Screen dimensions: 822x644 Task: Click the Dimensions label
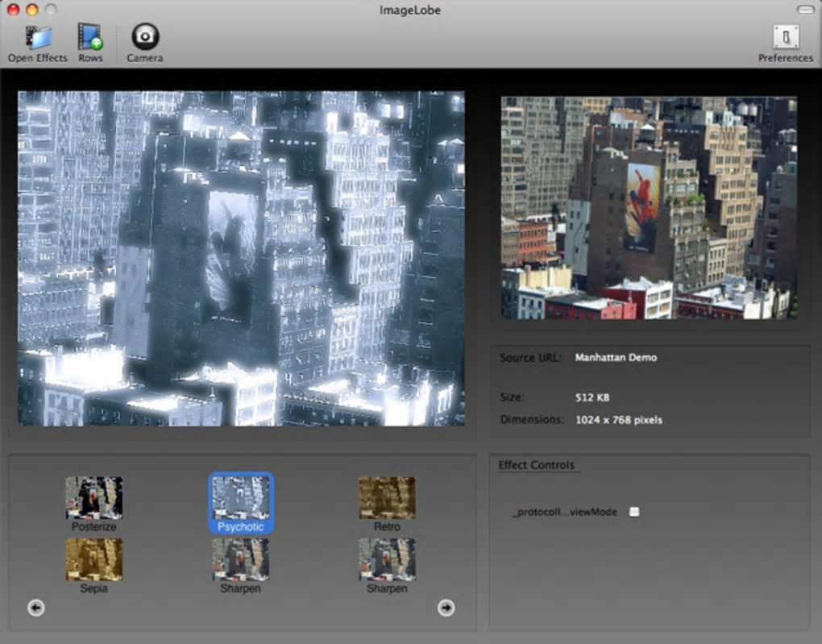tap(532, 420)
